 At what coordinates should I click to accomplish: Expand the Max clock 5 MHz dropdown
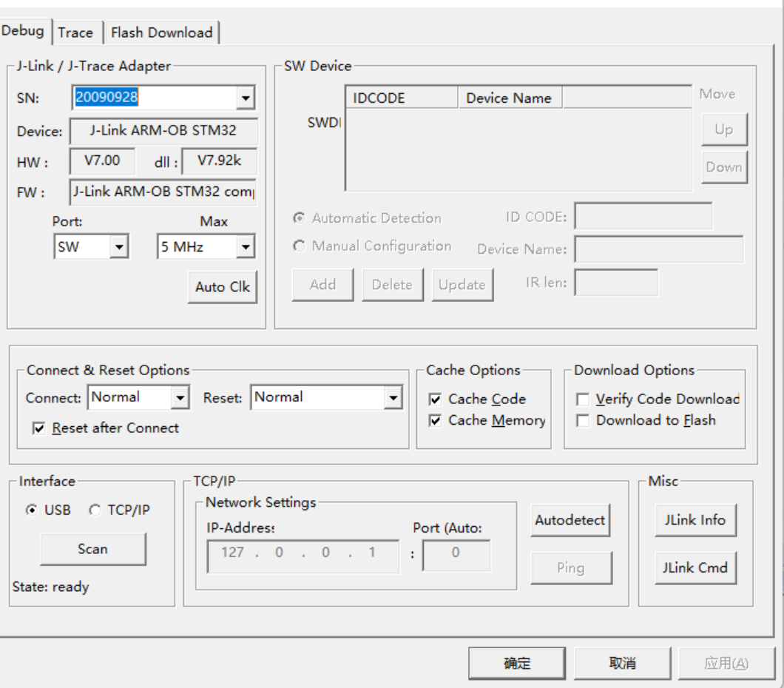click(x=246, y=247)
